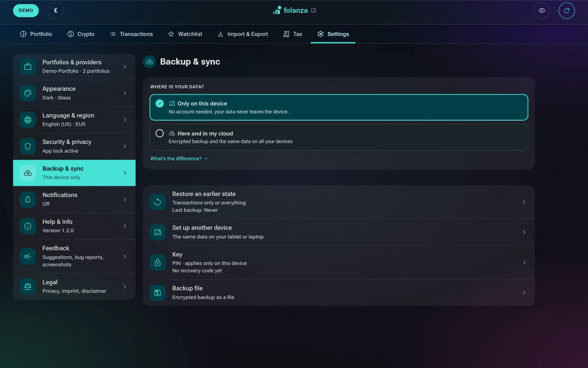Expand Language & region chevron
This screenshot has width=588, height=368.
125,120
